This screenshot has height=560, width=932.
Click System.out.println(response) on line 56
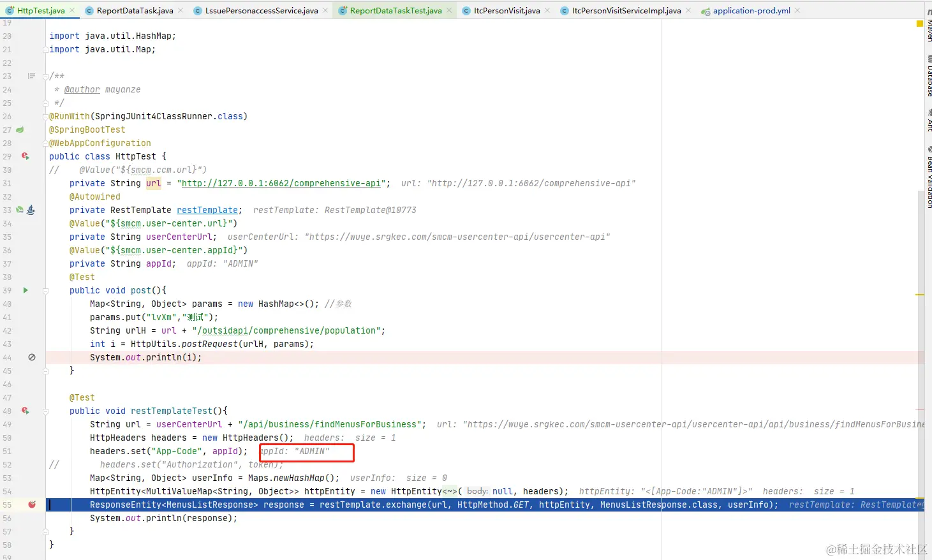[x=163, y=518]
